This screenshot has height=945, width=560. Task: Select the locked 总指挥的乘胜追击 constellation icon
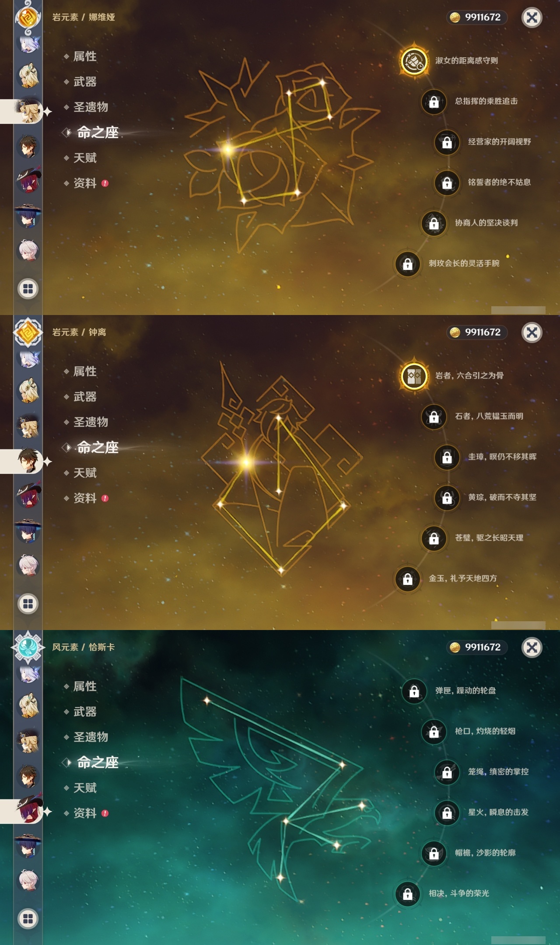click(434, 101)
